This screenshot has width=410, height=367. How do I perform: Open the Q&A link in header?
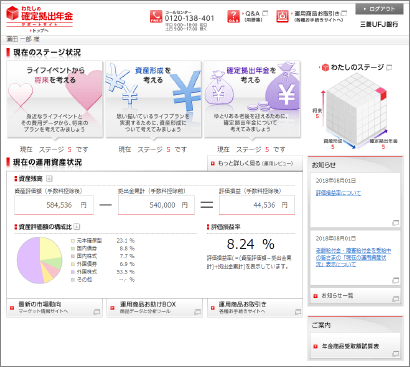(252, 14)
